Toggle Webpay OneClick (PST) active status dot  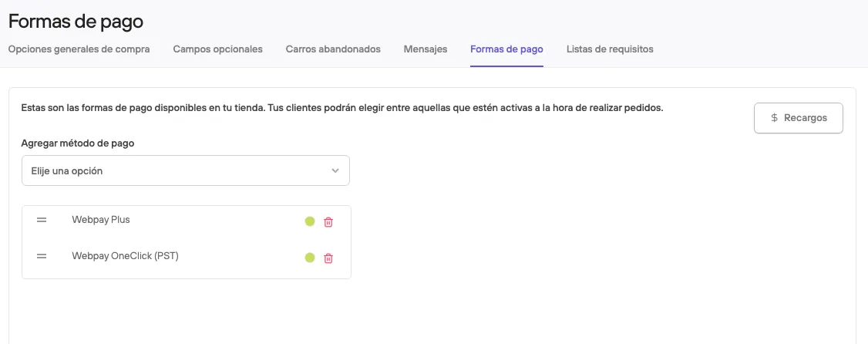pyautogui.click(x=310, y=258)
